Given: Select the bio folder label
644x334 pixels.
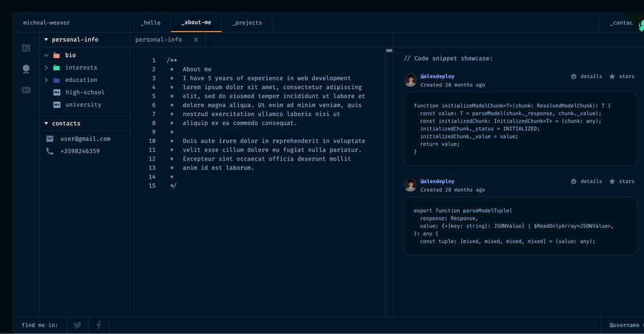Looking at the screenshot, I should click(70, 55).
